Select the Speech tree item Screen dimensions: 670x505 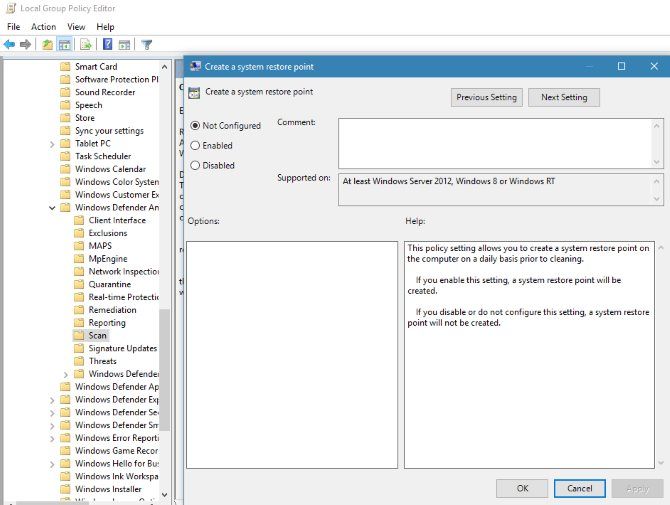coord(88,105)
